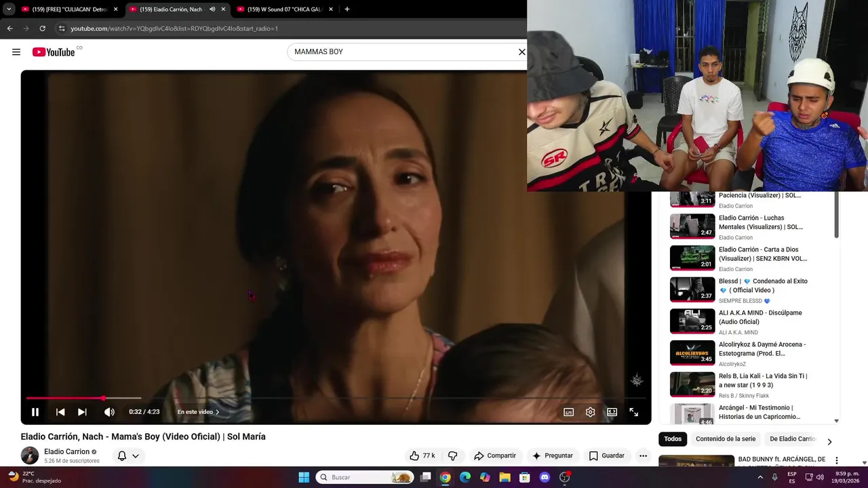Open Copilot from taskbar
The width and height of the screenshot is (868, 488).
coord(485,477)
